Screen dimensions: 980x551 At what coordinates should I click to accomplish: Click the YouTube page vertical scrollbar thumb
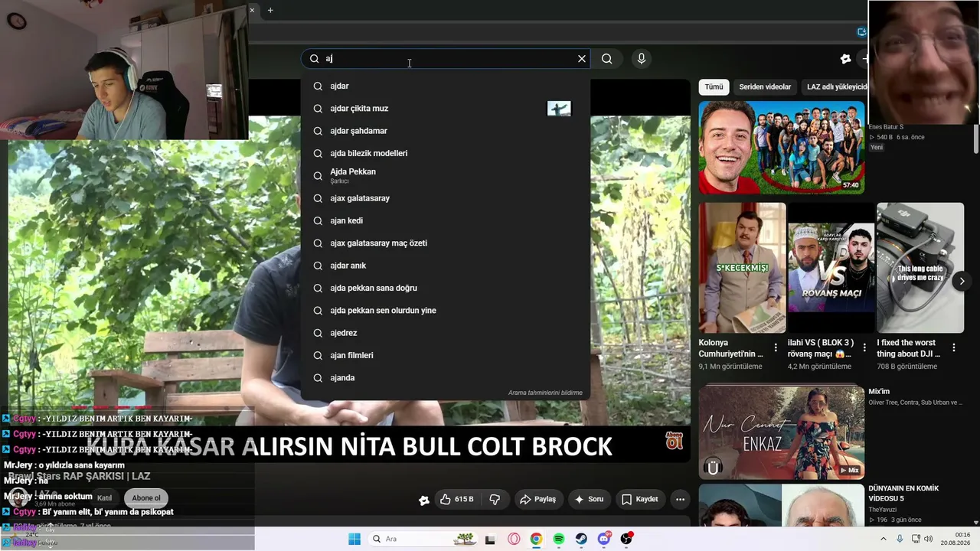[x=976, y=139]
